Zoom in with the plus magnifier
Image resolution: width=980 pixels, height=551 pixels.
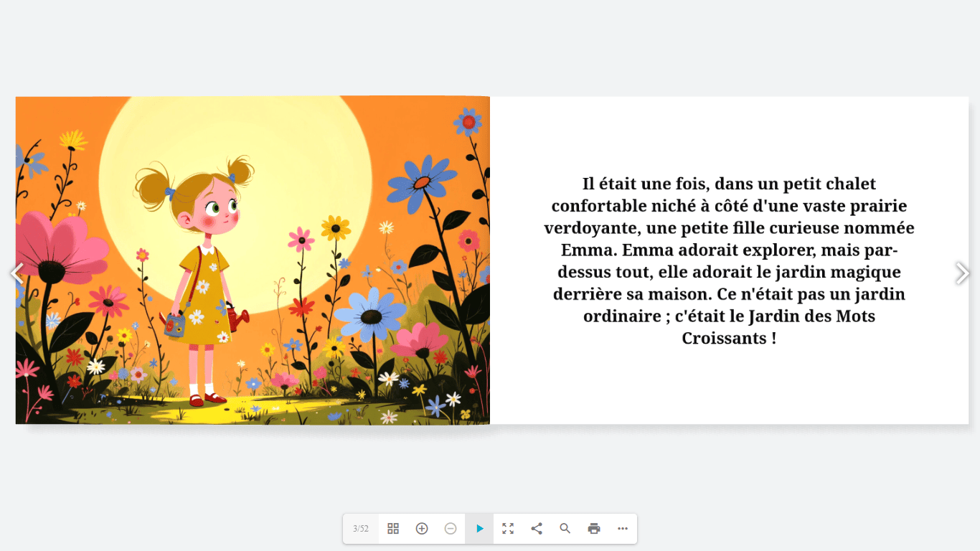point(422,529)
